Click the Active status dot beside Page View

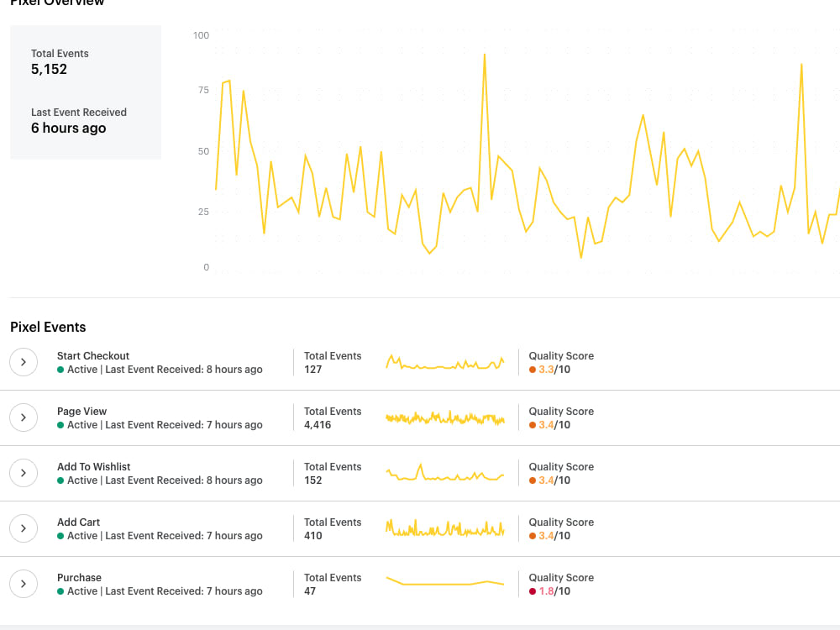click(x=60, y=424)
